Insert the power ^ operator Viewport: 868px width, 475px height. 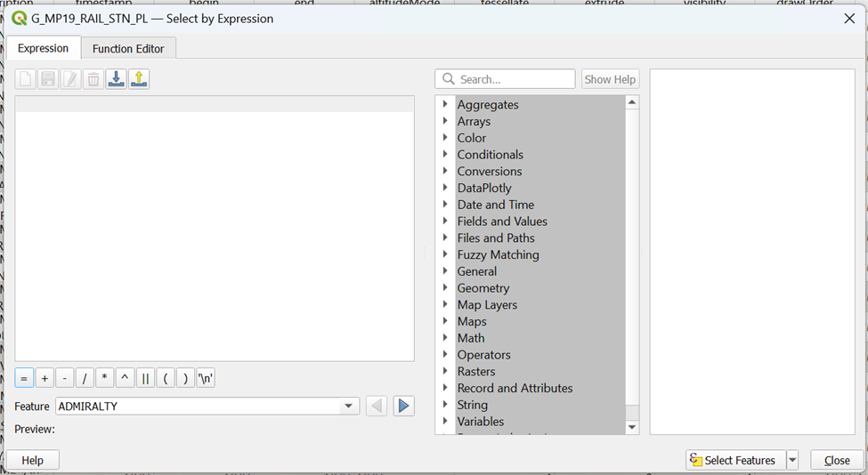tap(125, 378)
